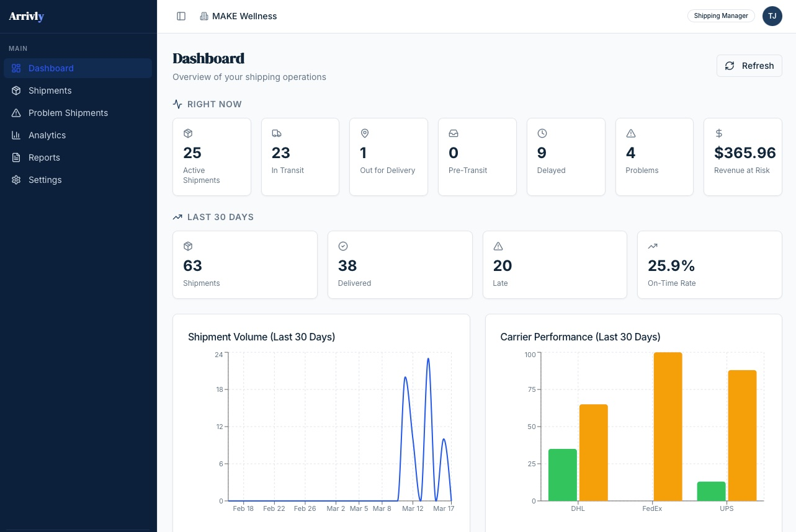Click the $365.96 Revenue at Risk value
The width and height of the screenshot is (796, 532).
(745, 153)
